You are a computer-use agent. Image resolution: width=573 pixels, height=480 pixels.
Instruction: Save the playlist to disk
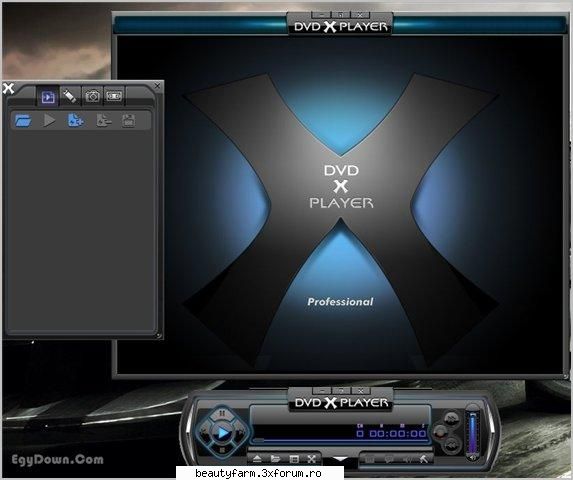point(128,120)
